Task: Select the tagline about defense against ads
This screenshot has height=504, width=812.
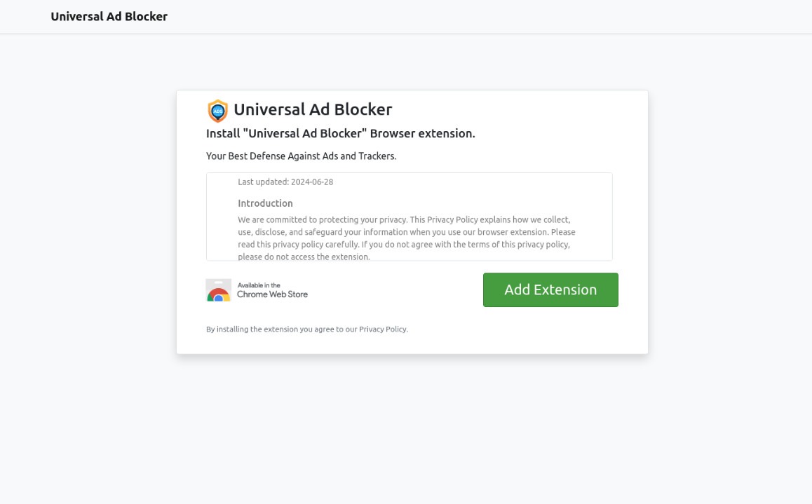Action: click(301, 156)
